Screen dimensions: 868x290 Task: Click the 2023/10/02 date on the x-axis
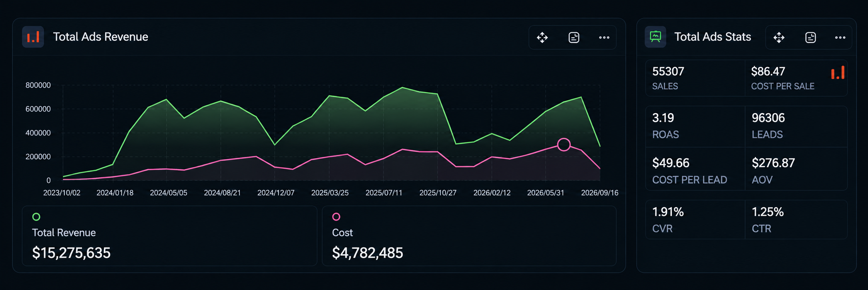[x=62, y=193]
